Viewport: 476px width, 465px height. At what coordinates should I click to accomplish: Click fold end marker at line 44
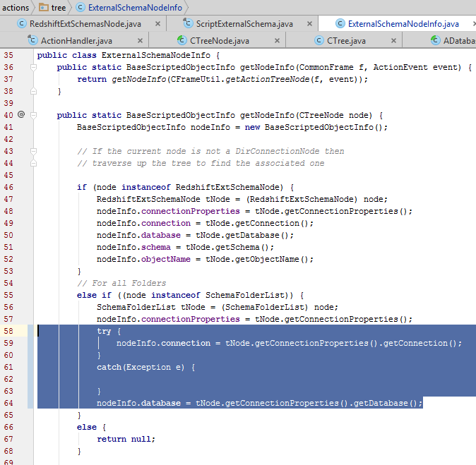[34, 163]
